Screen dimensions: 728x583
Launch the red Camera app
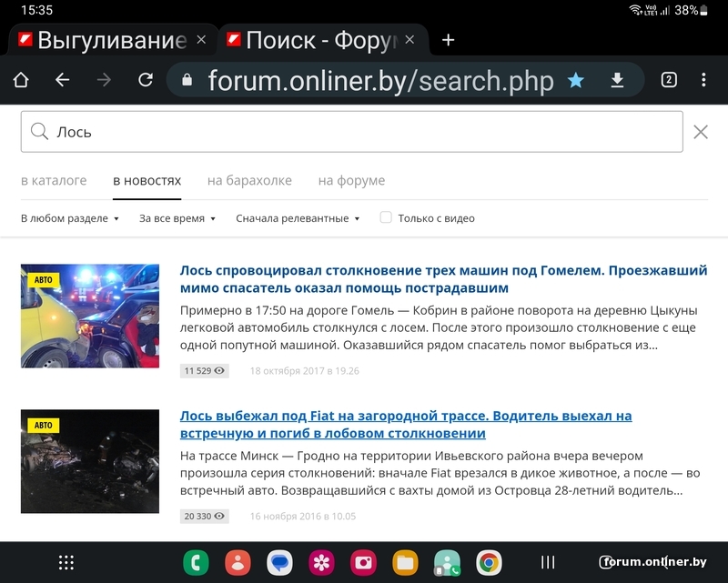(x=363, y=563)
